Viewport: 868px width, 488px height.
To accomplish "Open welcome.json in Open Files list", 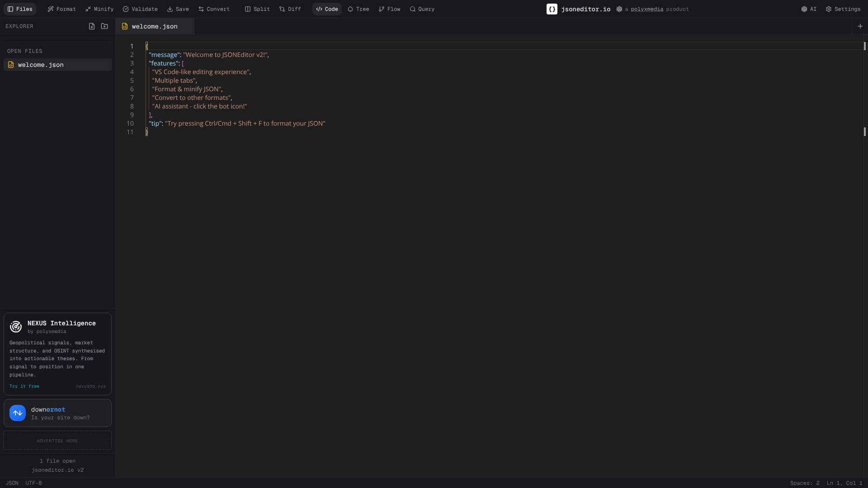I will tap(57, 65).
